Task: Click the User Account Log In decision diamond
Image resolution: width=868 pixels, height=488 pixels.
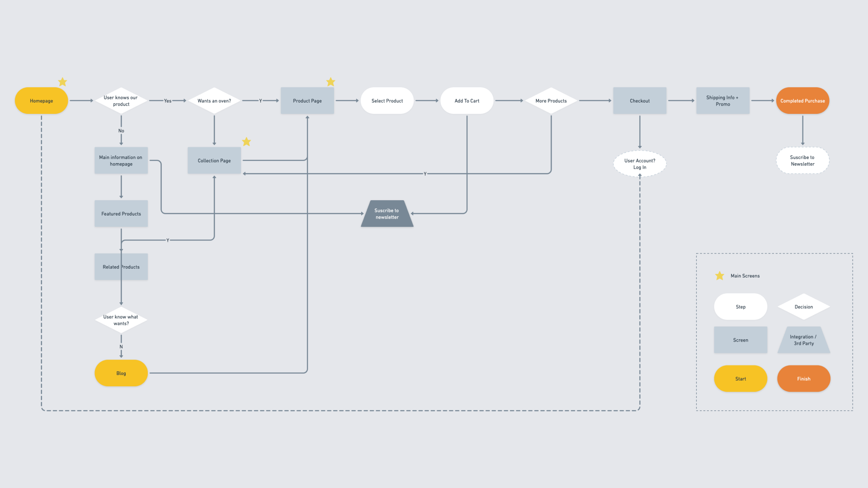Action: [x=640, y=164]
